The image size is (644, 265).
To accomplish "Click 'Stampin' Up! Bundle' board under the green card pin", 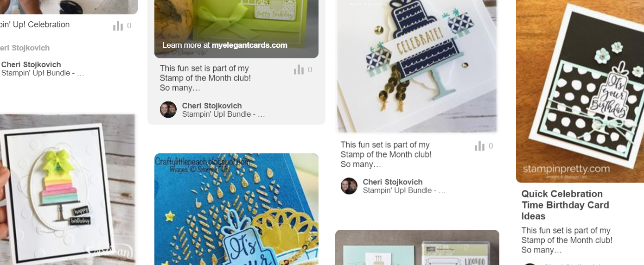I will 223,114.
